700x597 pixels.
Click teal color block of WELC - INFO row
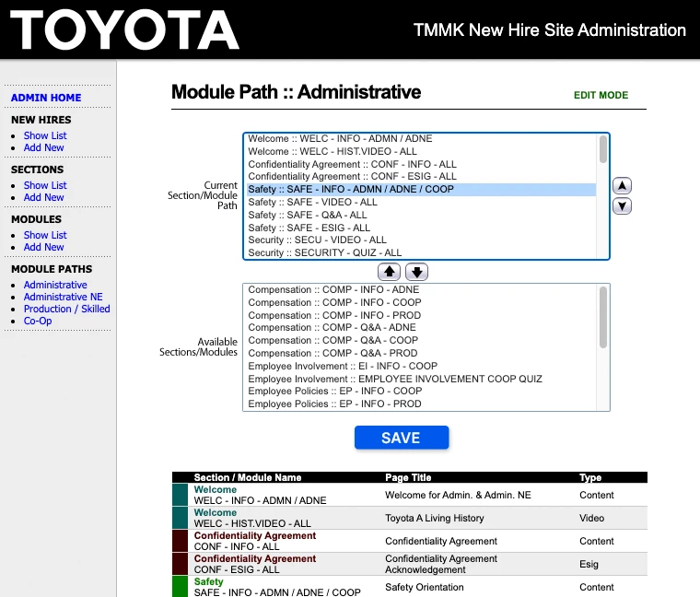(x=180, y=495)
